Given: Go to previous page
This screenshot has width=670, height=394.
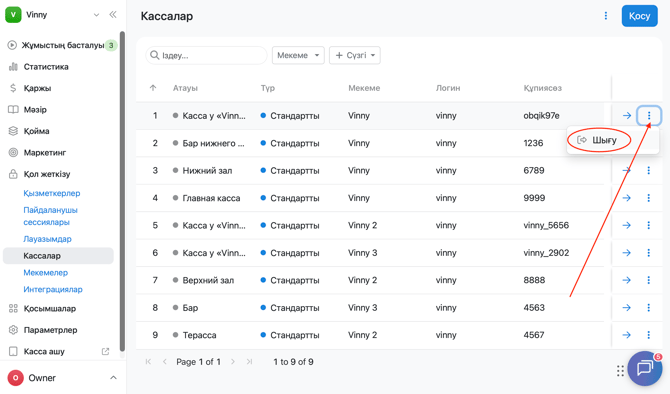Looking at the screenshot, I should (x=165, y=362).
